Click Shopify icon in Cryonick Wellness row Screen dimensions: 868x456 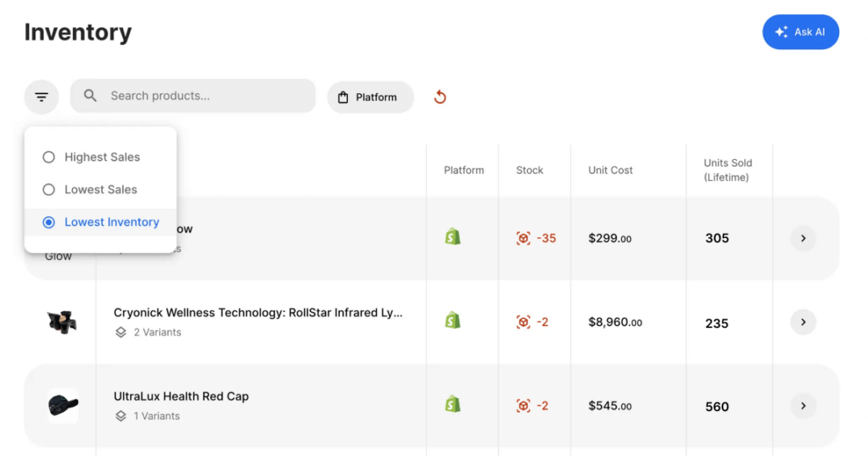click(452, 321)
